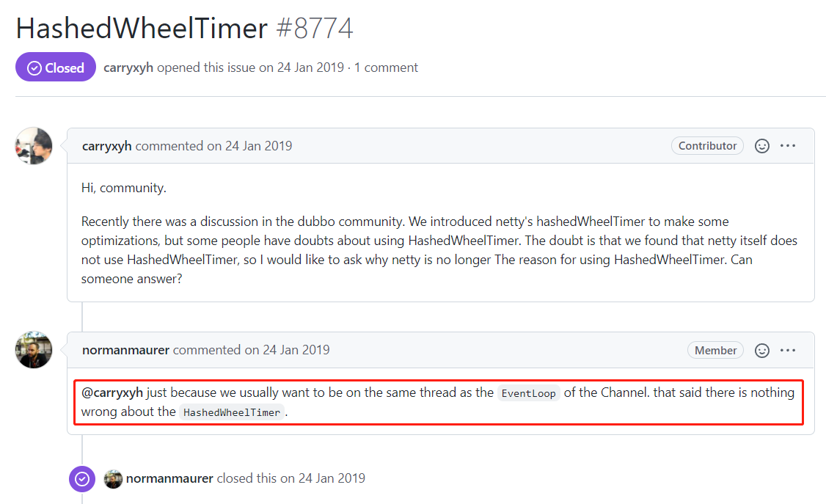Open normanmaurer link in closed event line
Screen dimensions: 826x504
[x=169, y=479]
